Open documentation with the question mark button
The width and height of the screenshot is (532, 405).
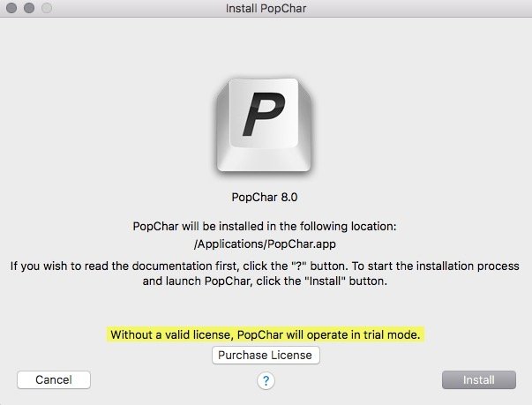266,380
